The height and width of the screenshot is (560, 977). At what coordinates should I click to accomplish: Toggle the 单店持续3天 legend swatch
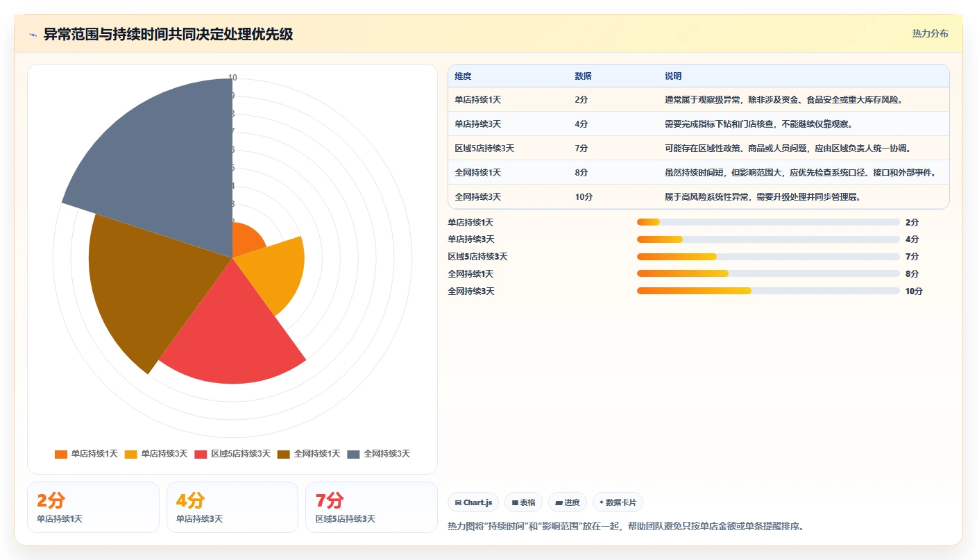point(131,454)
